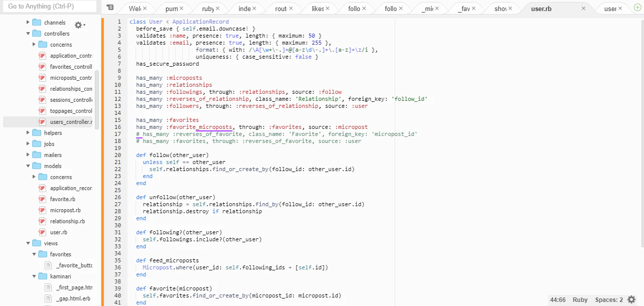Screen dimensions: 644x306
Task: Open user.rb in the models folder
Action: coord(58,232)
